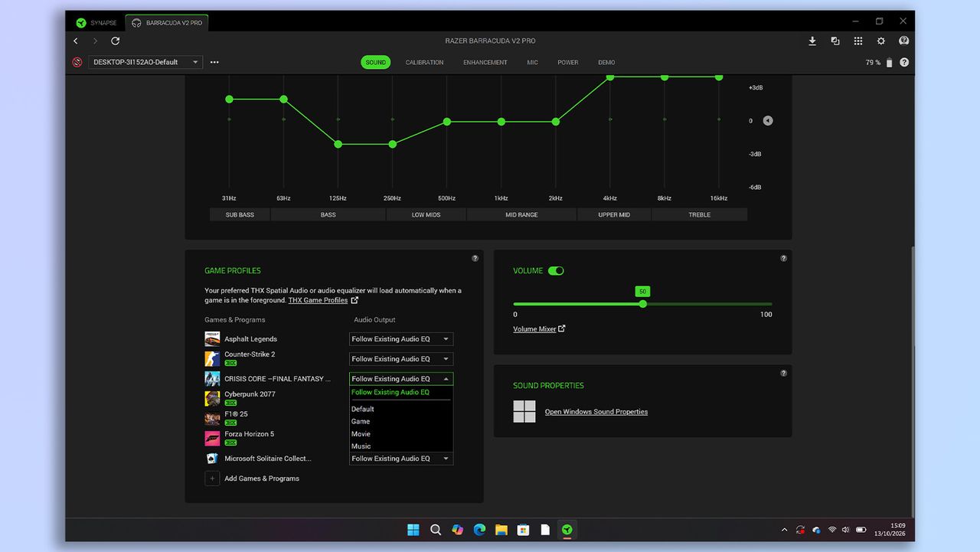980x552 pixels.
Task: Expand the Microsoft Solitaire audio output dropdown
Action: point(401,459)
